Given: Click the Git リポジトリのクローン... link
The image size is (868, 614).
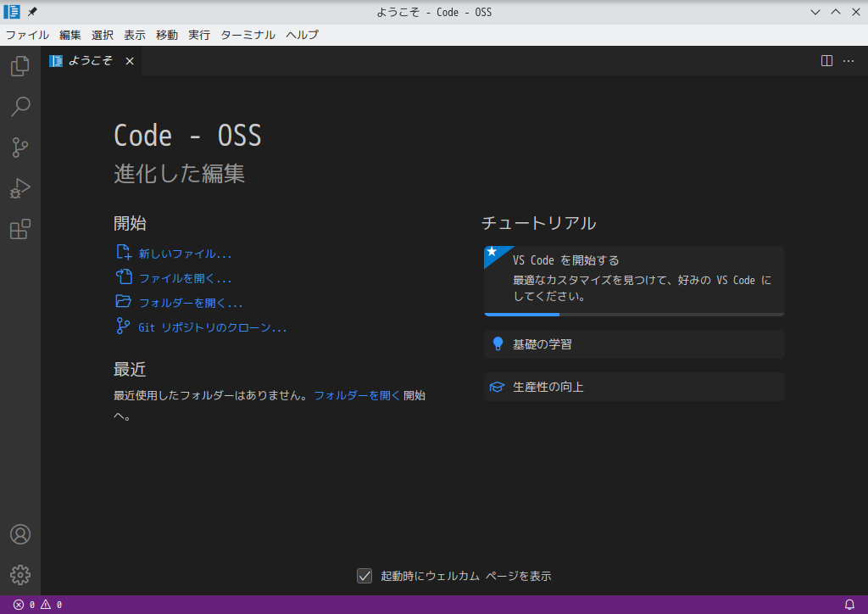Looking at the screenshot, I should coord(213,327).
